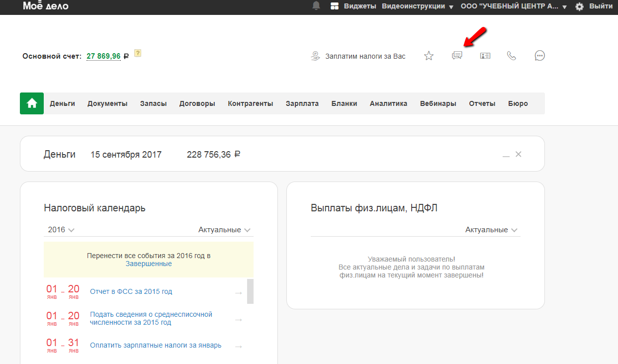Click arrow beside Подать сведения о среднесписочной

[x=239, y=320]
